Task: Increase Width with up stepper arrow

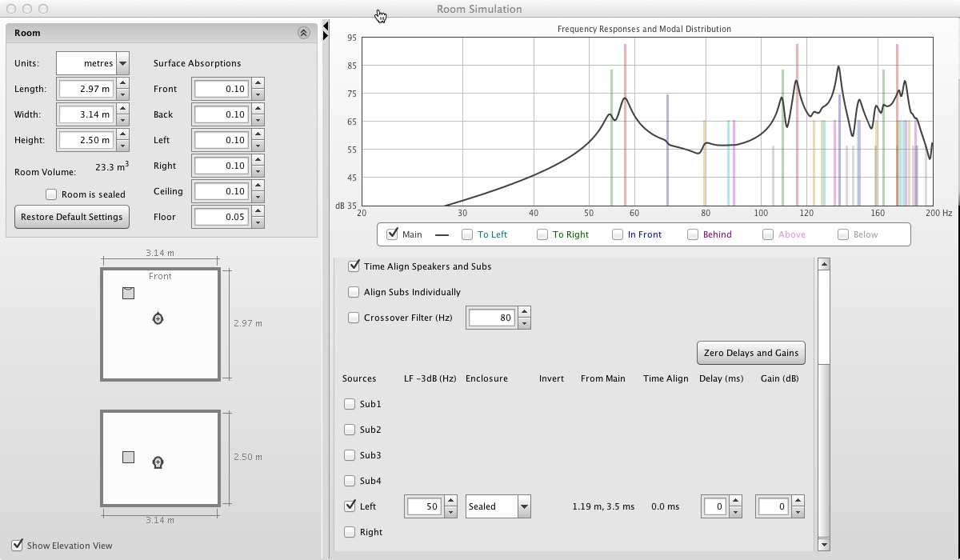Action: (122, 109)
